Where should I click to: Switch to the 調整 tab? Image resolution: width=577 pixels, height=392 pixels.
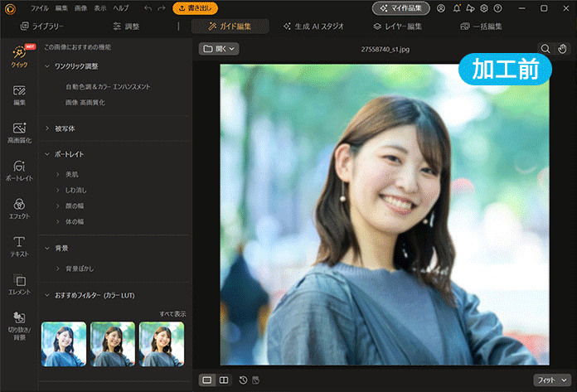[x=126, y=27]
